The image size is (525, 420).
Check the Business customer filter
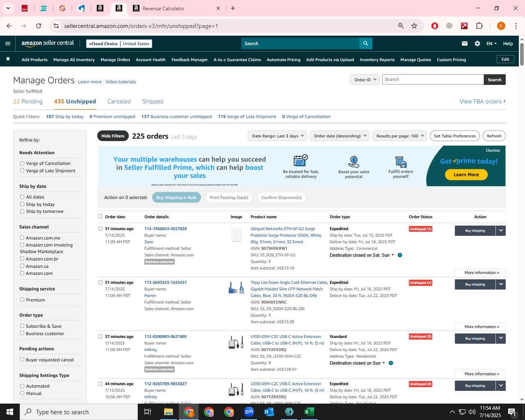click(22, 333)
